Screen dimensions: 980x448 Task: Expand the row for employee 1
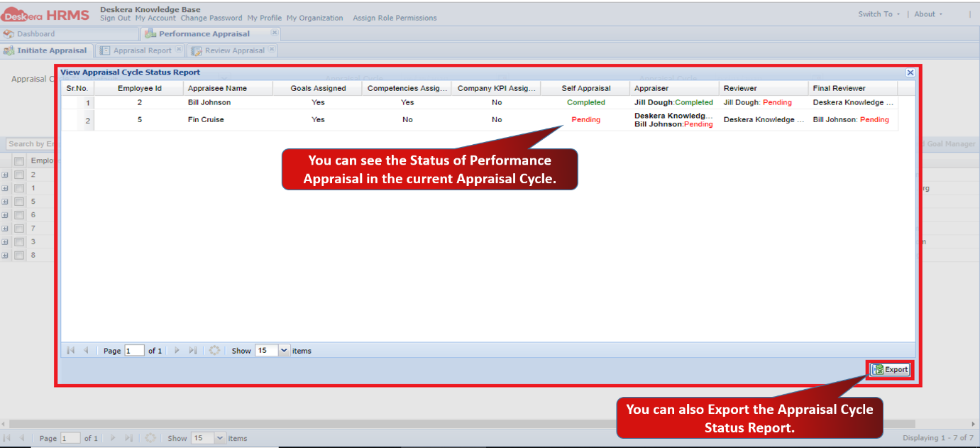point(6,187)
